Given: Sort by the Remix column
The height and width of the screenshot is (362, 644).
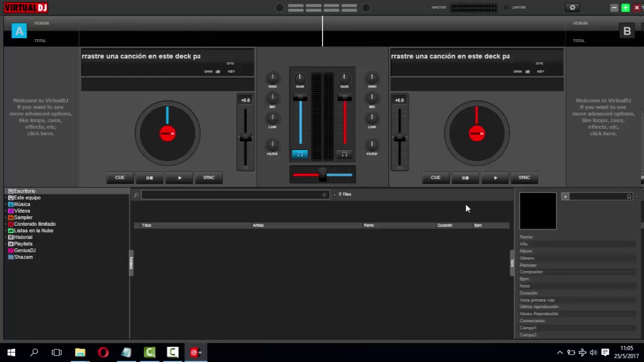Looking at the screenshot, I should click(399, 225).
